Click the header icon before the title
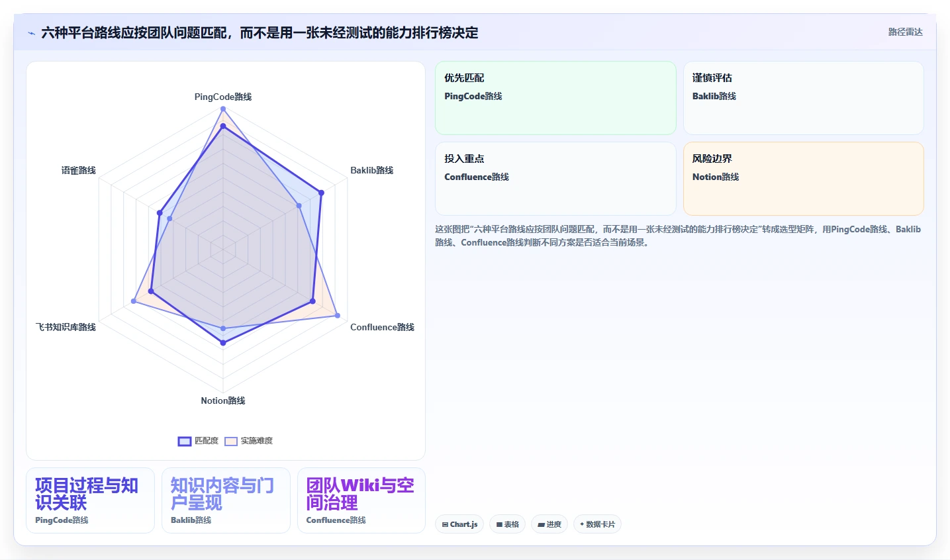This screenshot has height=560, width=950. click(31, 33)
